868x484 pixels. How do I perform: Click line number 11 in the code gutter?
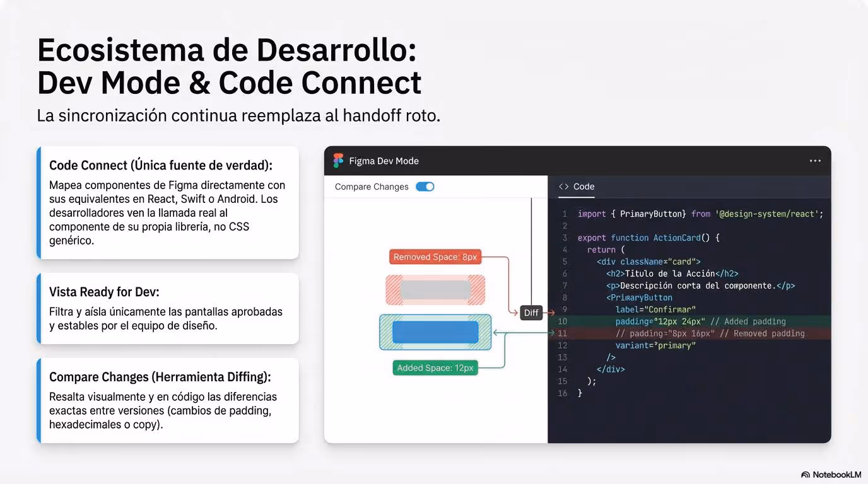[563, 333]
